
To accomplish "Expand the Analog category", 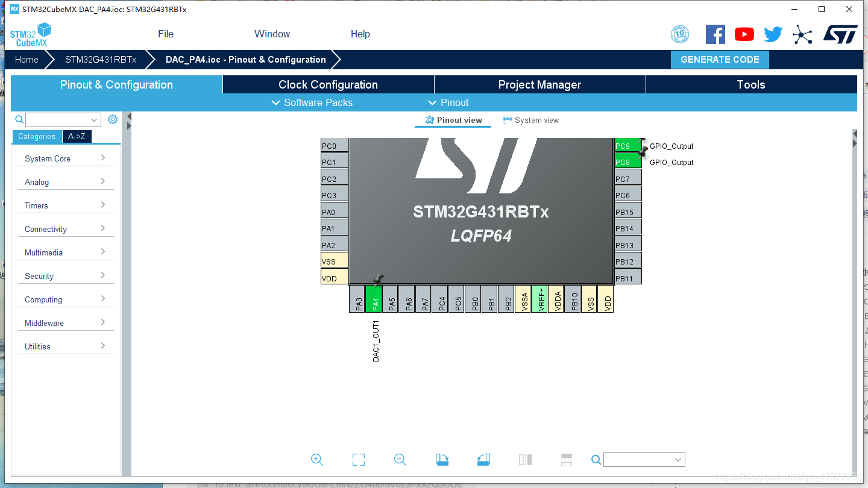I will tap(66, 182).
